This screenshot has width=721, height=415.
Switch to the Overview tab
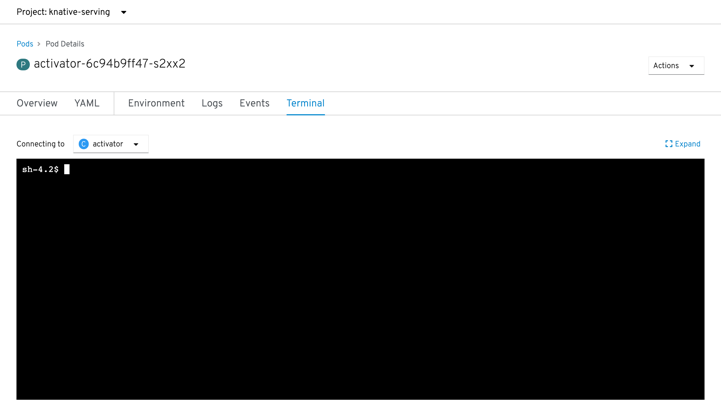37,103
